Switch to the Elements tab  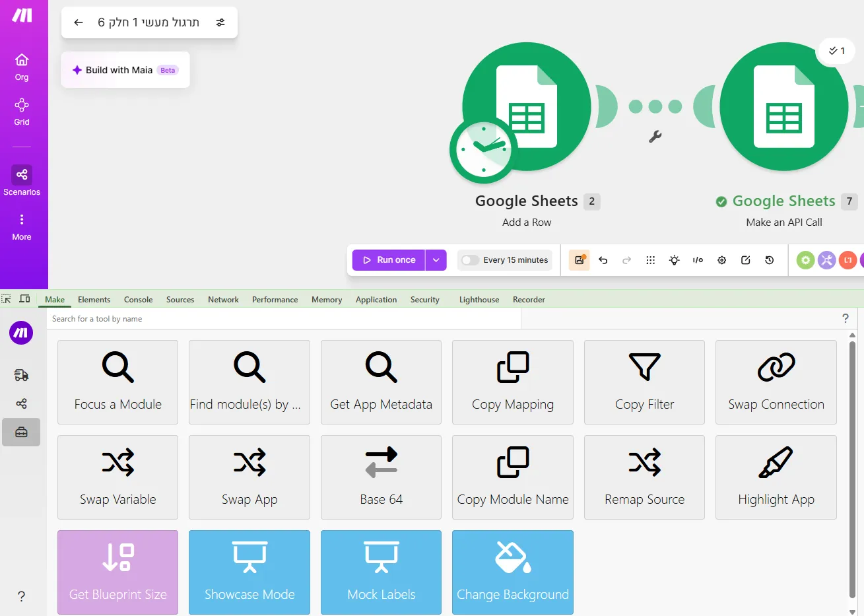coord(94,300)
